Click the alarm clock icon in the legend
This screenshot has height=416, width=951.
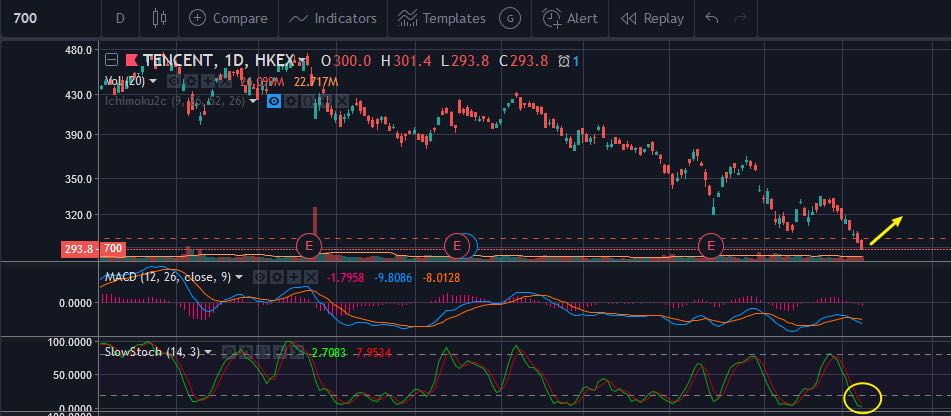point(565,61)
